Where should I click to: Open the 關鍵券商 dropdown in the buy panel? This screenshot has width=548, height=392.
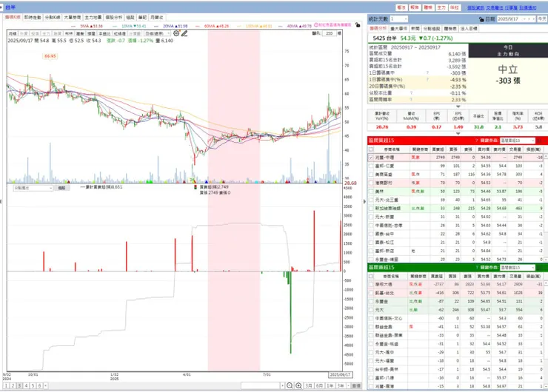tap(517, 141)
